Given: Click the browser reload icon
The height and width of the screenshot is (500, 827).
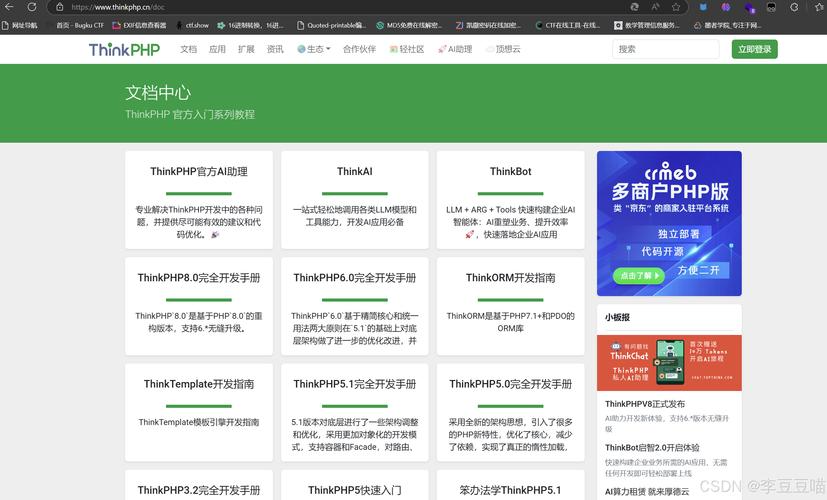Looking at the screenshot, I should point(32,7).
